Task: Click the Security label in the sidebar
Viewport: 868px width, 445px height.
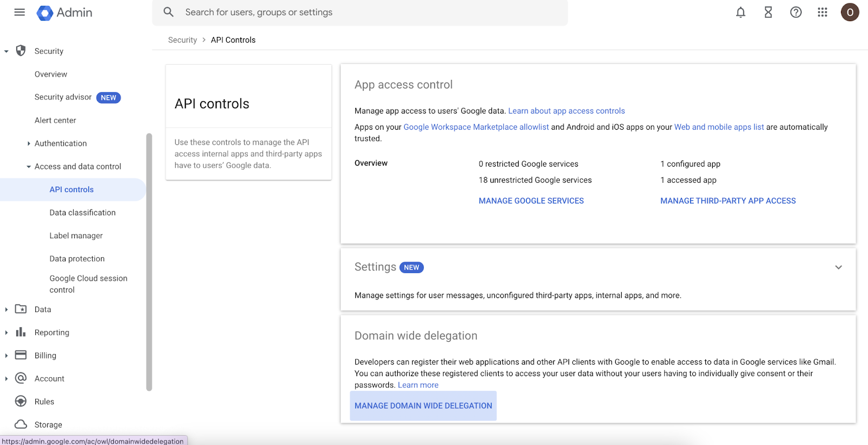Action: pos(49,51)
